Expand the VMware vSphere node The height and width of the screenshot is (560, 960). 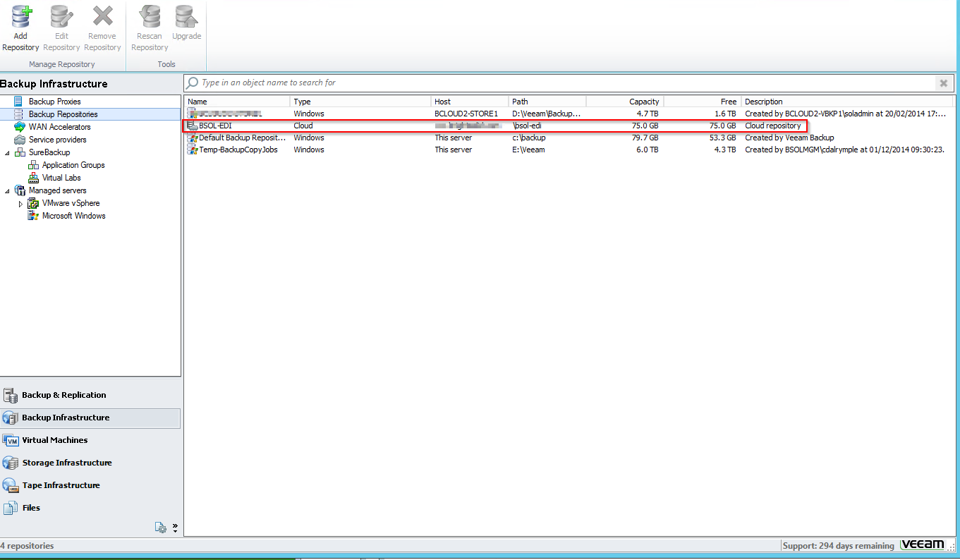(20, 203)
